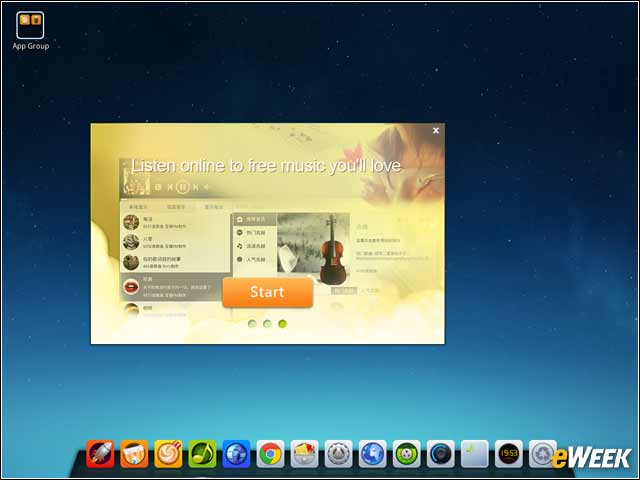This screenshot has width=640, height=480.
Task: Open the recycle bin in the dock
Action: point(542,454)
